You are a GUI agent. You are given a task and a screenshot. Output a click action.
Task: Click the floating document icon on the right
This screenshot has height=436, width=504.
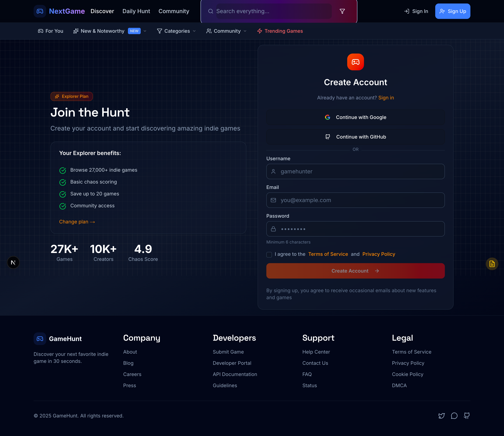[x=492, y=263]
